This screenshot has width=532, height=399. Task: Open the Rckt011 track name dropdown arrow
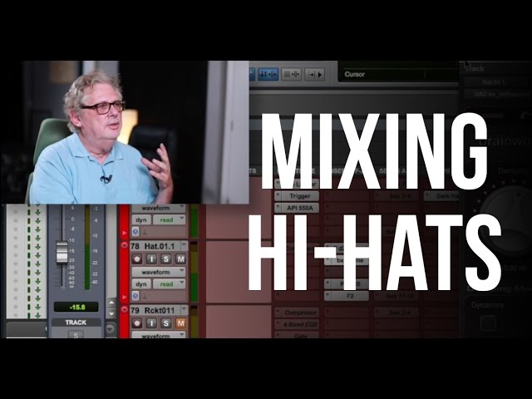point(184,309)
